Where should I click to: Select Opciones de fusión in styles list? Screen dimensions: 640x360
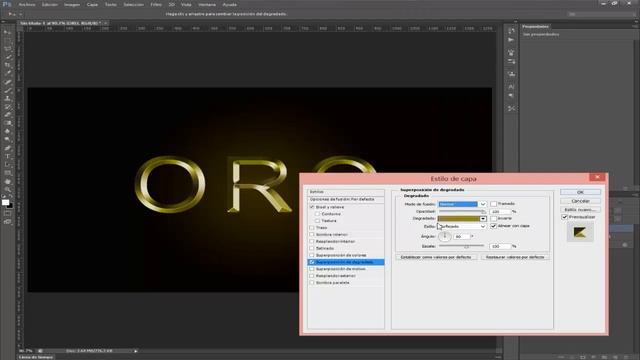click(346, 199)
